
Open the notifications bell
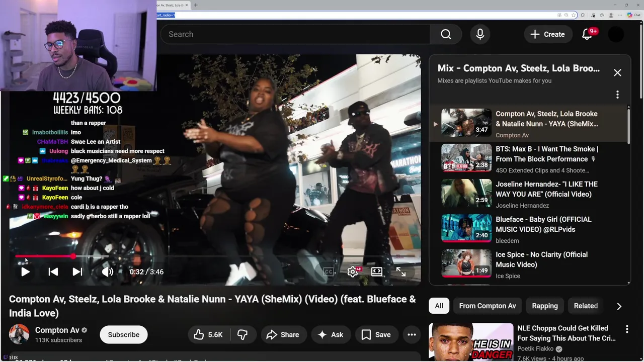[x=587, y=34]
